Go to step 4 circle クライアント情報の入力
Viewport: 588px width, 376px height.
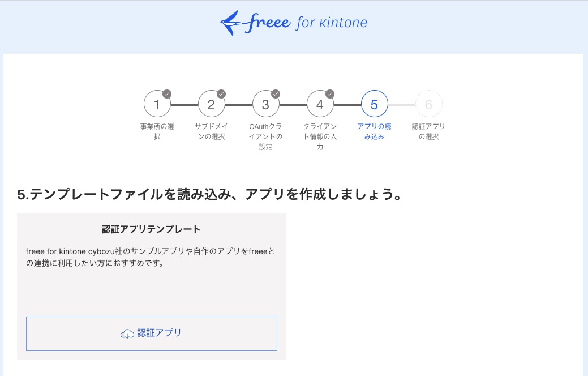pyautogui.click(x=320, y=104)
